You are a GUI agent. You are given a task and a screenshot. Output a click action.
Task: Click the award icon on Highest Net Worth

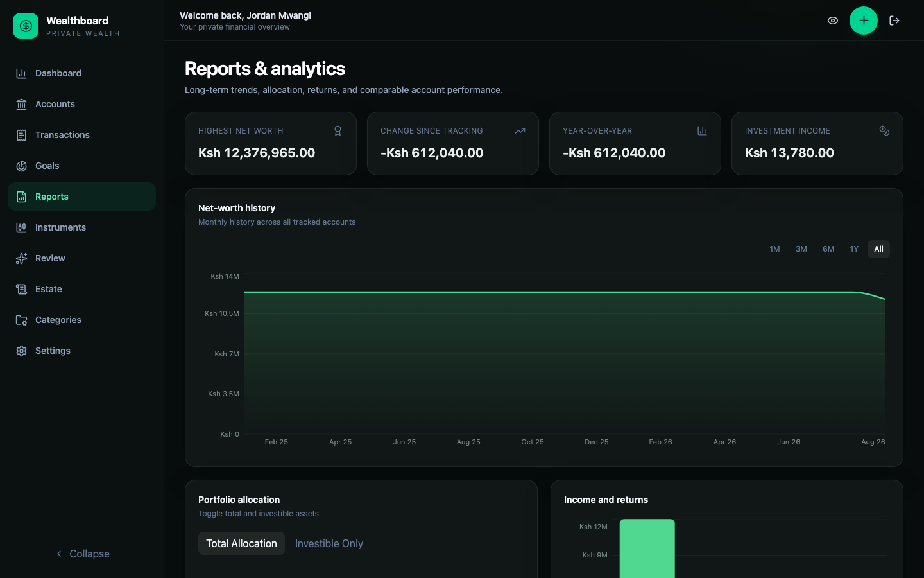coord(338,131)
